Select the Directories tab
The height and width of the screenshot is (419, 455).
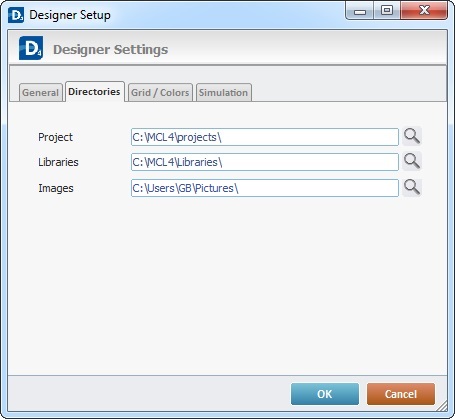[95, 91]
